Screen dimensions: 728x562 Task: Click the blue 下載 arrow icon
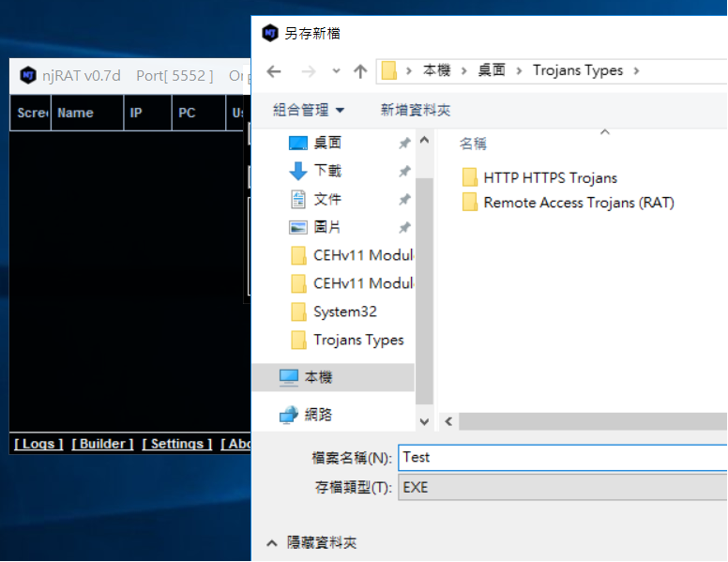click(x=298, y=171)
